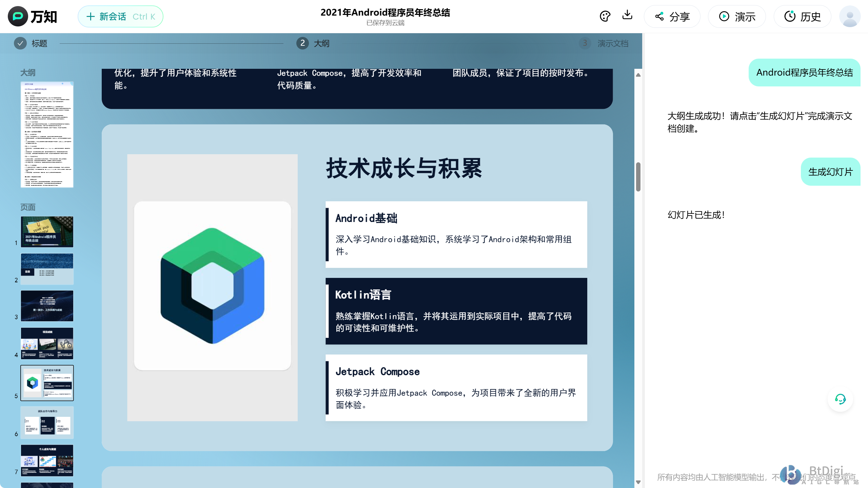The image size is (868, 488).
Task: Click the Android程序员年终总结 chat message
Action: (x=804, y=73)
